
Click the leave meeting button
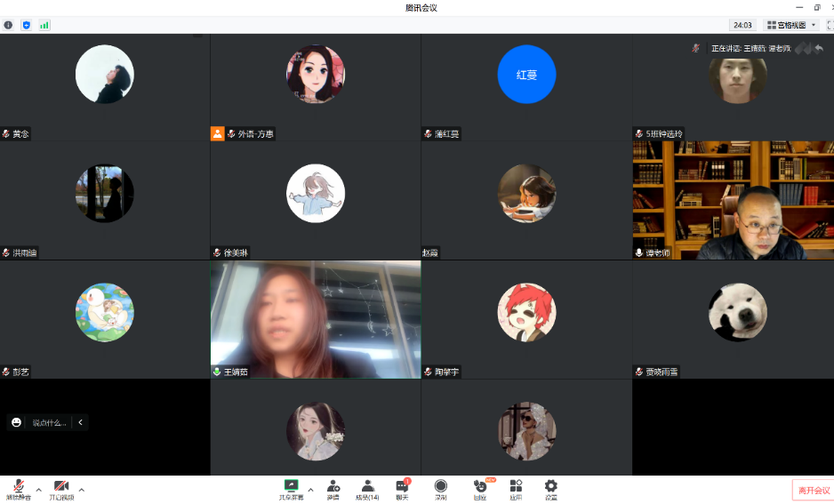[x=813, y=490]
